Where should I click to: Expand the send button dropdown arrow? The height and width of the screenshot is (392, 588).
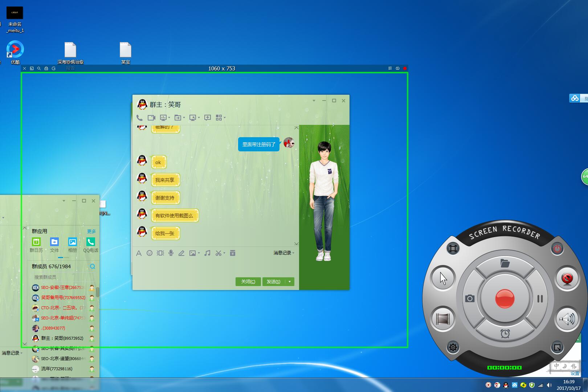click(x=290, y=282)
